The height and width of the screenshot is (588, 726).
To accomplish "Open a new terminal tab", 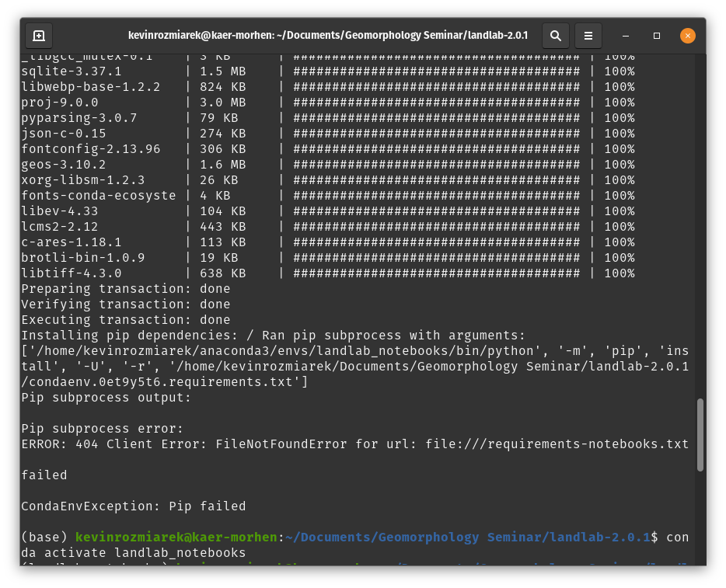I will click(39, 36).
